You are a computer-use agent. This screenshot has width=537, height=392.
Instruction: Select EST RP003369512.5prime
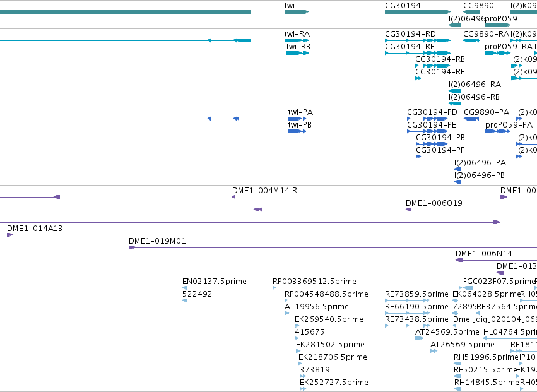click(314, 282)
